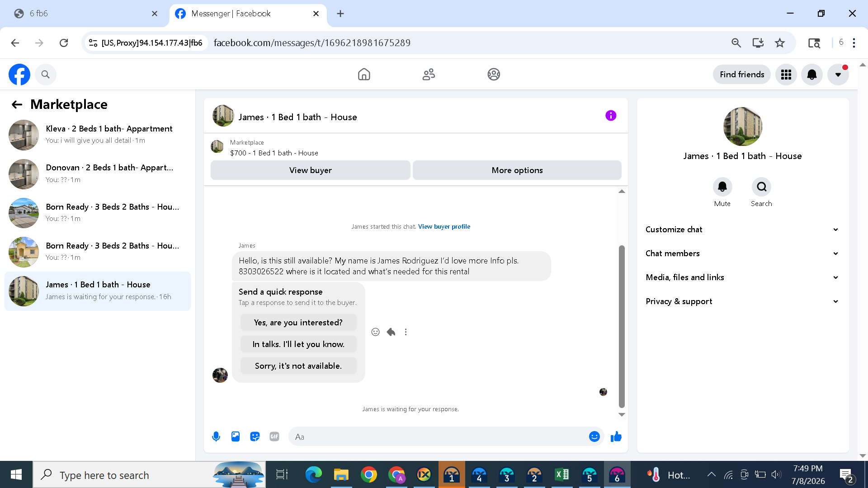Go to Home feed icon

point(364,75)
